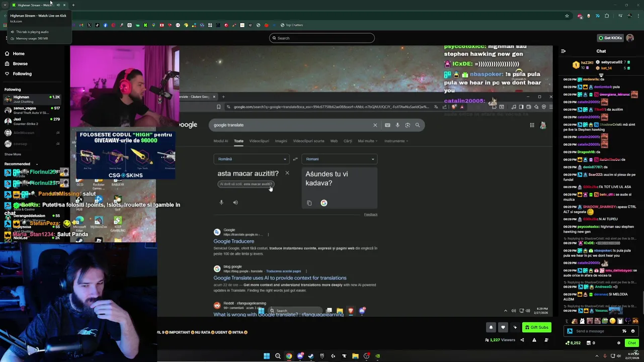Click the user icon right of the report triangle
644x362 pixels.
pyautogui.click(x=546, y=340)
